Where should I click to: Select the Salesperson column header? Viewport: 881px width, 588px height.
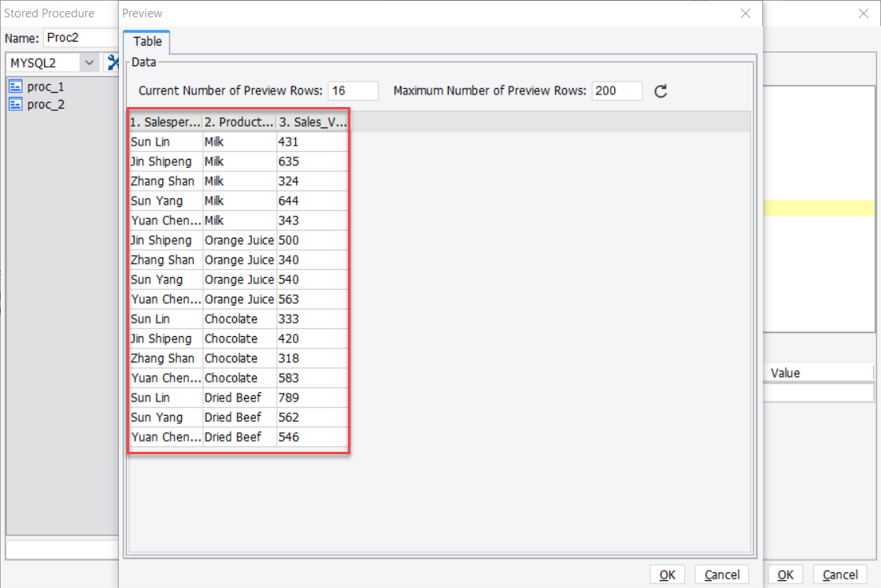(x=164, y=121)
